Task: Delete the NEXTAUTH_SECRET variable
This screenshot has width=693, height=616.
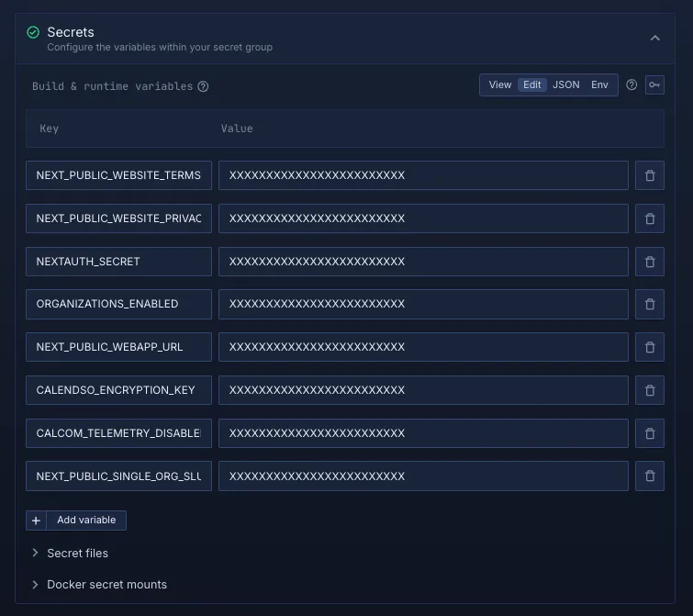Action: [649, 262]
